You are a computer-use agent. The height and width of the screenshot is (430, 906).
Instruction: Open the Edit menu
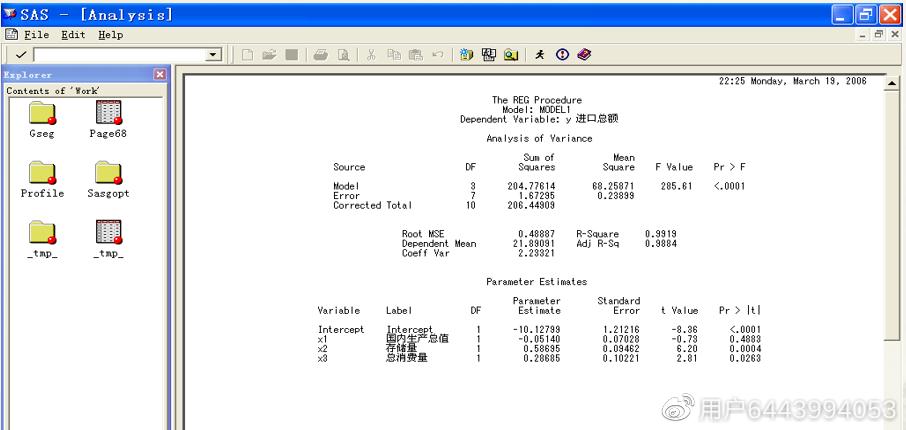73,35
